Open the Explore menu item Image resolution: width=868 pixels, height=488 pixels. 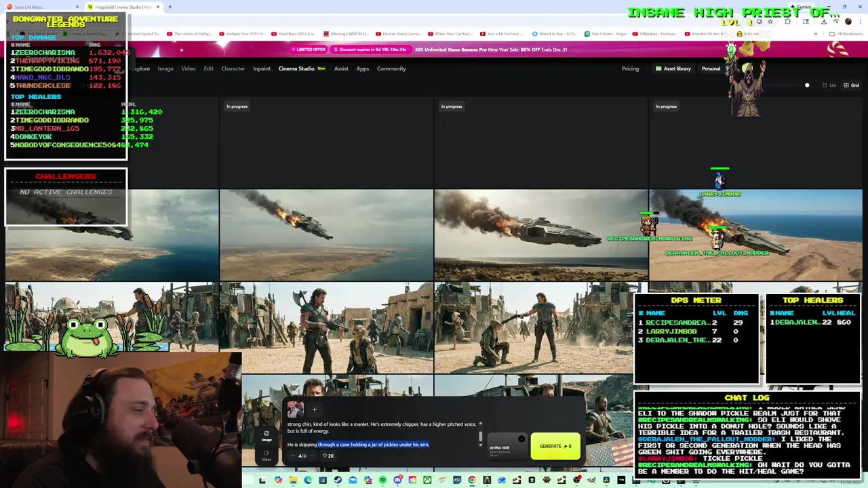pos(140,68)
